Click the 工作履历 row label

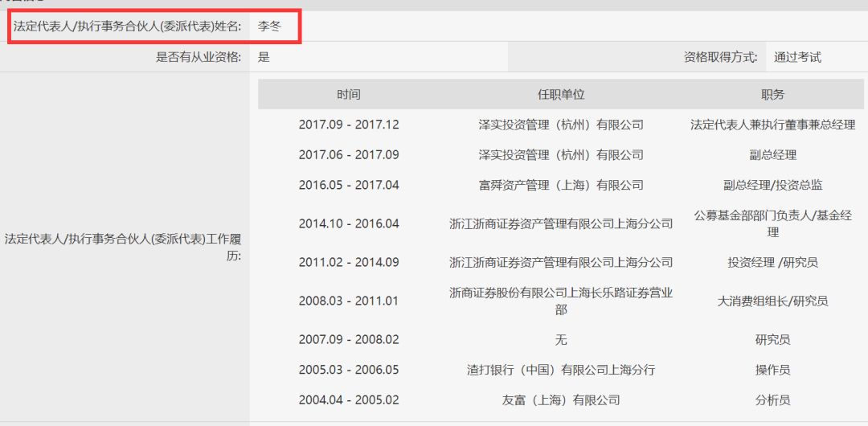123,248
